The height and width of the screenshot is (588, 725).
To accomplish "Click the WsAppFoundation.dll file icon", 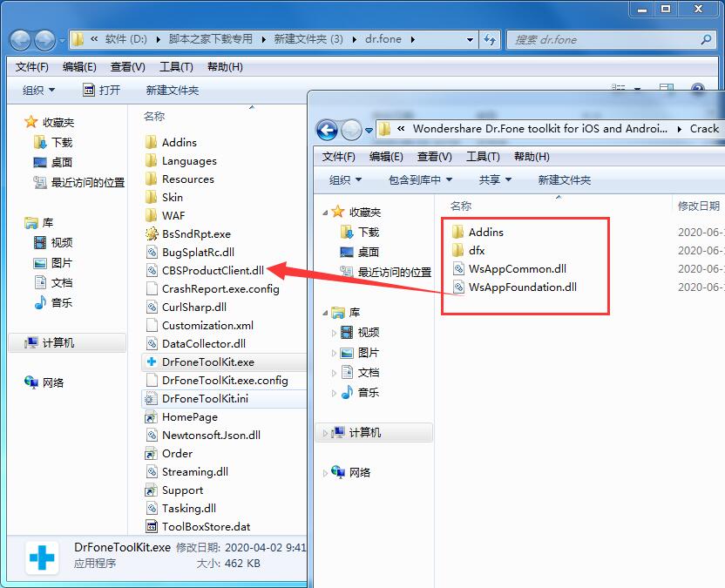I will click(x=457, y=287).
